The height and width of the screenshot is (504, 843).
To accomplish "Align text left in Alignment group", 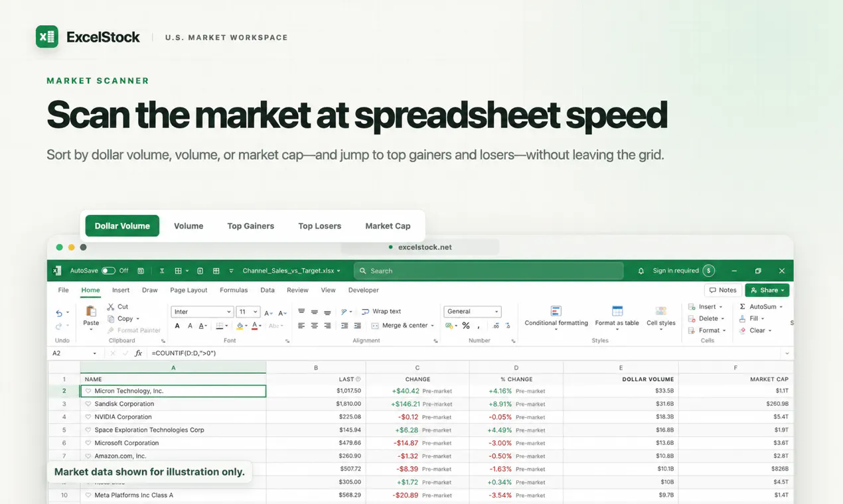I will pos(301,326).
